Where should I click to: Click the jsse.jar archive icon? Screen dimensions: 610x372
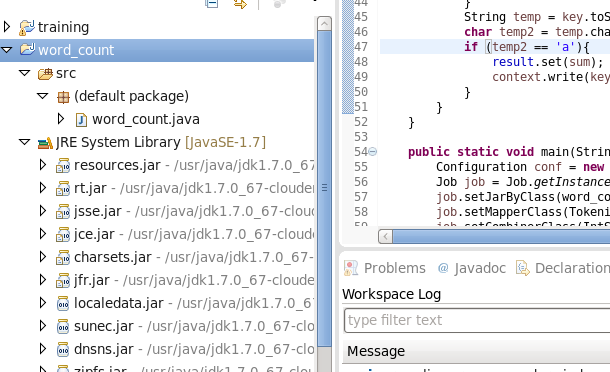(x=63, y=212)
